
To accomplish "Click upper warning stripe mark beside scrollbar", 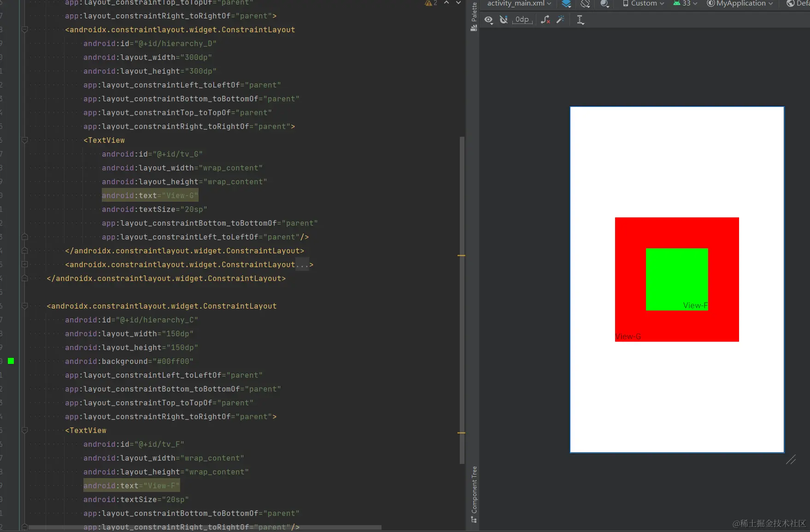I will pyautogui.click(x=461, y=255).
